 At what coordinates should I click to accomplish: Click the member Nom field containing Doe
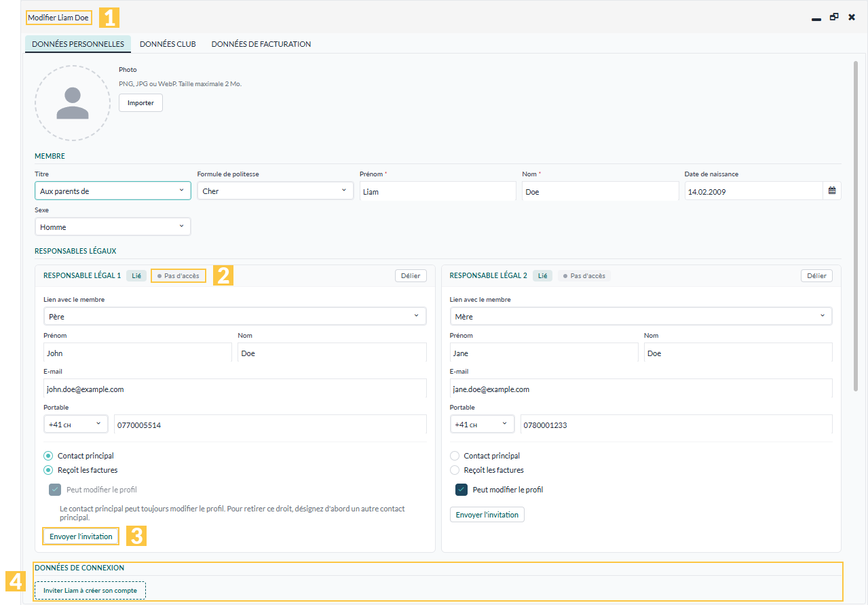pos(600,192)
